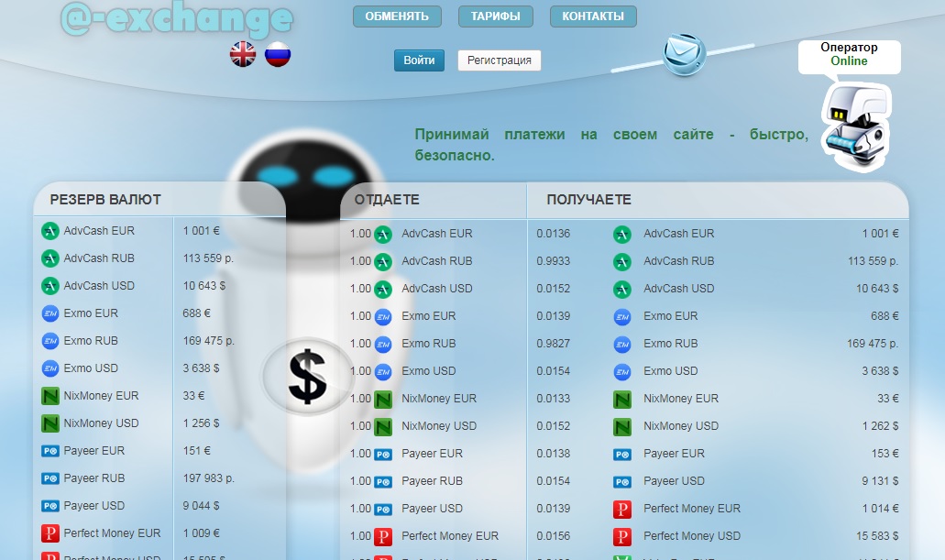This screenshot has height=560, width=945.
Task: Select AdvCash USD in Отдаете list
Action: 437,289
